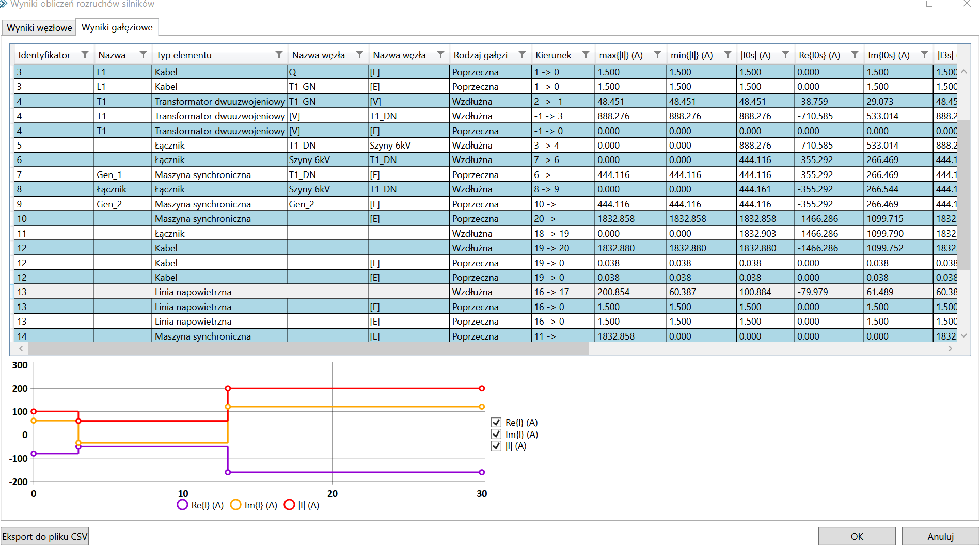Sort by Kierunek column header
Image resolution: width=980 pixels, height=546 pixels.
point(554,55)
